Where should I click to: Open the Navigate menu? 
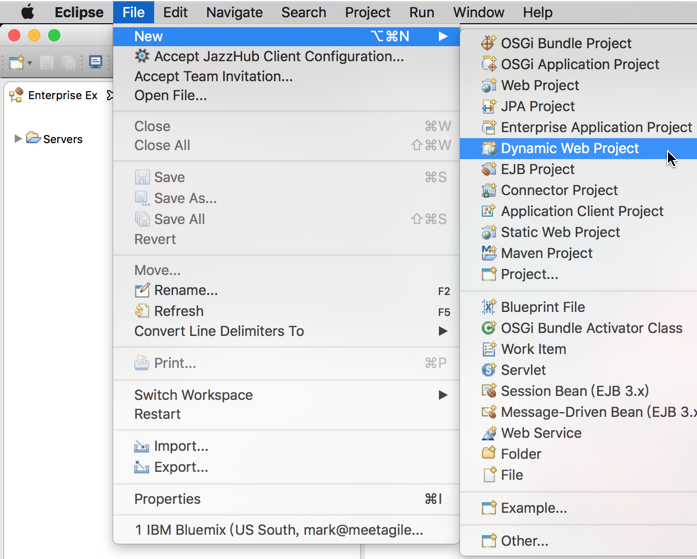coord(234,12)
